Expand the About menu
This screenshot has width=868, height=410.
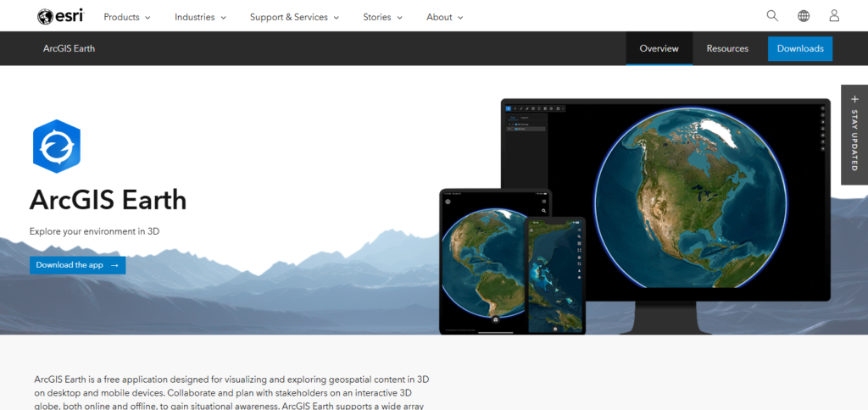click(x=445, y=17)
